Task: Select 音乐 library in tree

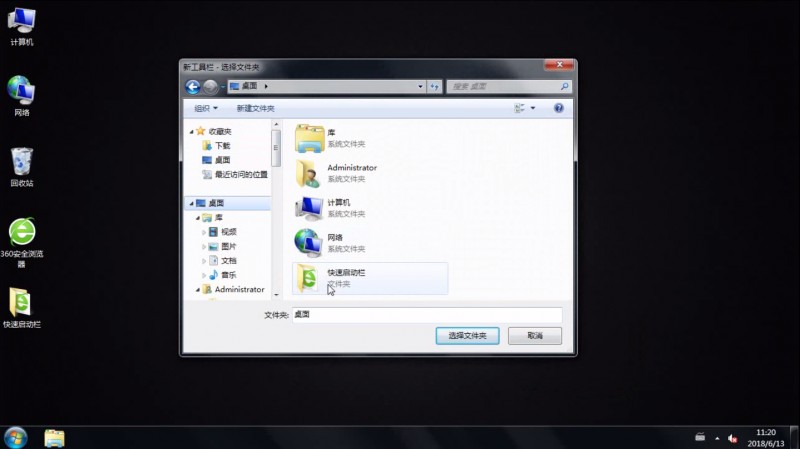Action: (x=223, y=275)
